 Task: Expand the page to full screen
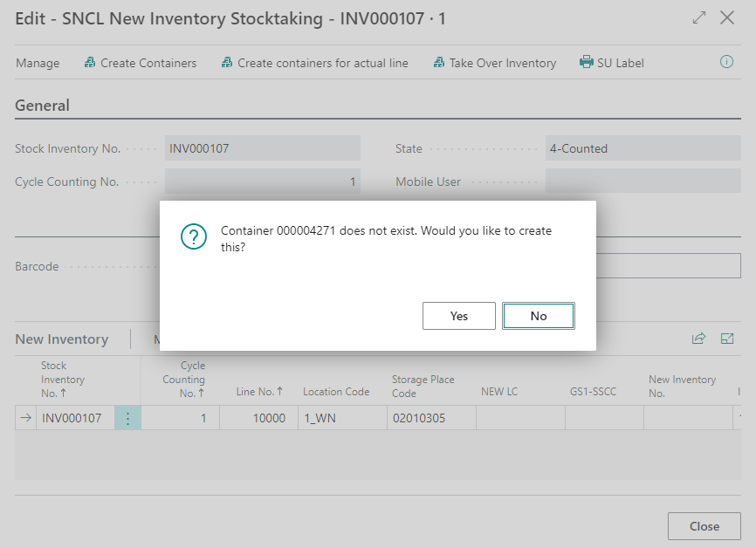pyautogui.click(x=698, y=17)
